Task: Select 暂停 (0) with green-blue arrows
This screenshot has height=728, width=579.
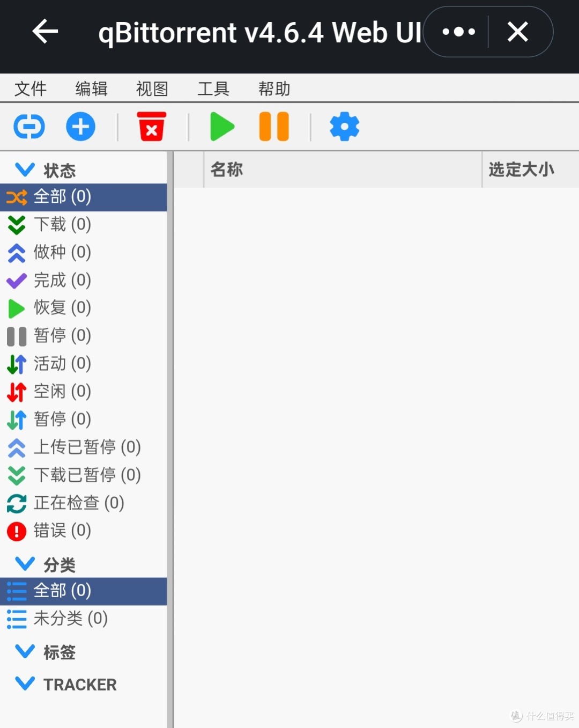Action: coord(84,420)
